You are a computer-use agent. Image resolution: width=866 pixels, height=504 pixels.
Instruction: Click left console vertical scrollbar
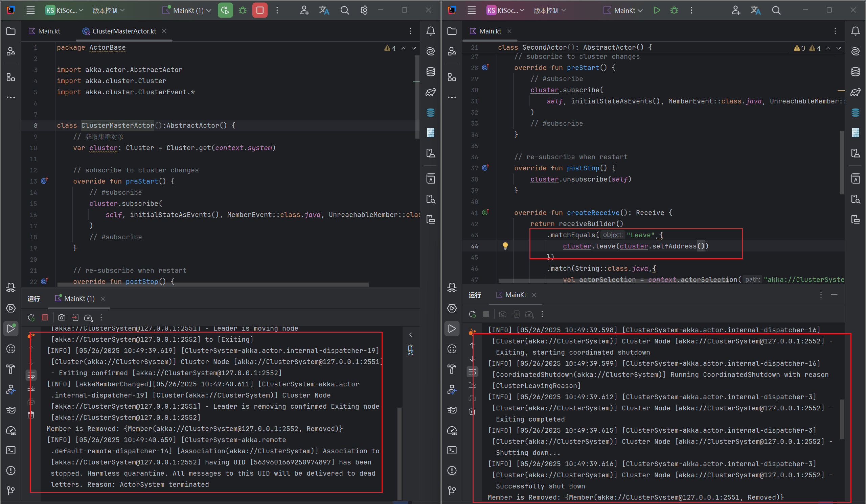click(x=399, y=453)
